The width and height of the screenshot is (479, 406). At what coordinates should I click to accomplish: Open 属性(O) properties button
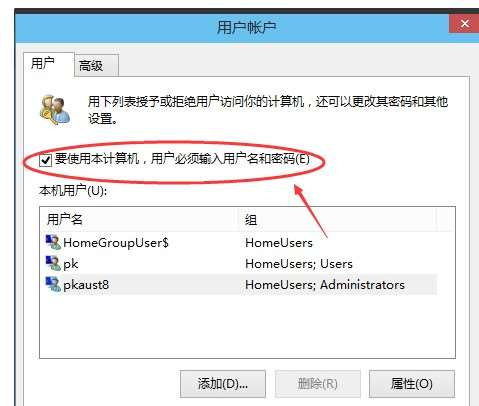[x=412, y=384]
